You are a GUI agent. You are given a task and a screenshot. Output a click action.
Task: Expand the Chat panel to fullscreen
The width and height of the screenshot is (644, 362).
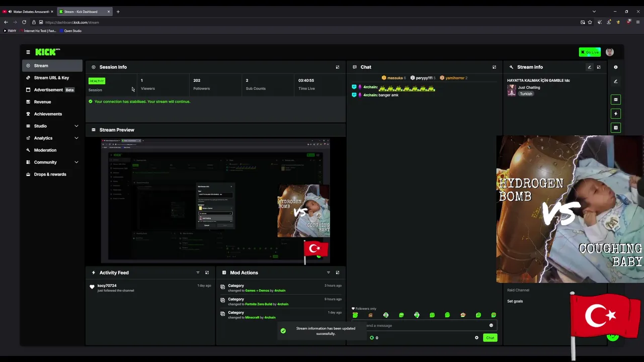(x=494, y=67)
